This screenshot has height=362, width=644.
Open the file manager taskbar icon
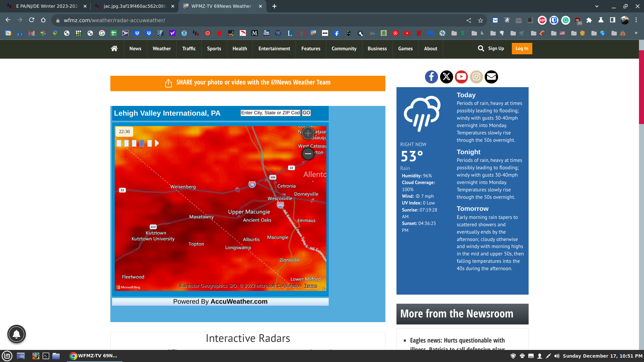click(x=56, y=356)
